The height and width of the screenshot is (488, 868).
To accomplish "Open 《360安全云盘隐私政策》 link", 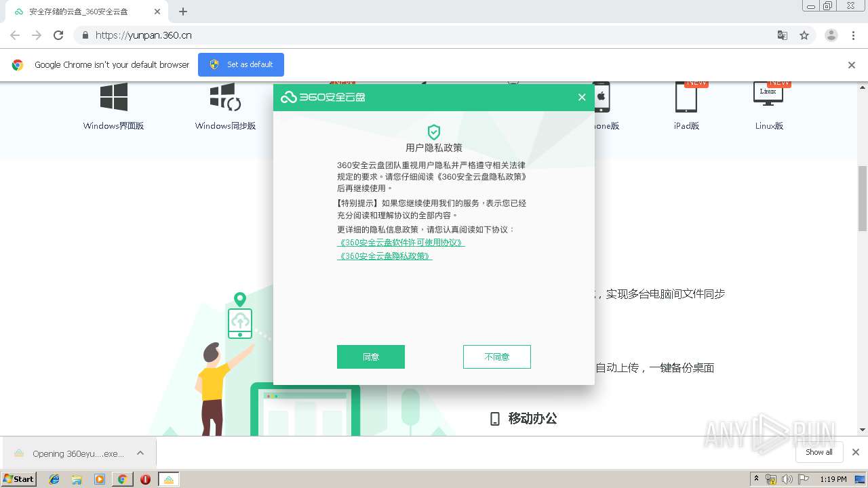I will pyautogui.click(x=384, y=256).
